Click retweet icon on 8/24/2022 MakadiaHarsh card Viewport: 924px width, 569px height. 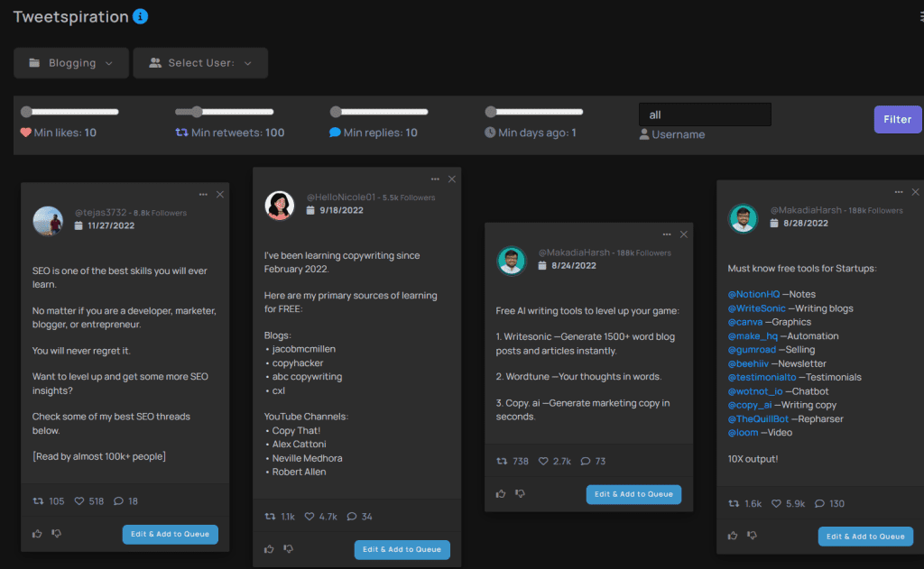(502, 461)
